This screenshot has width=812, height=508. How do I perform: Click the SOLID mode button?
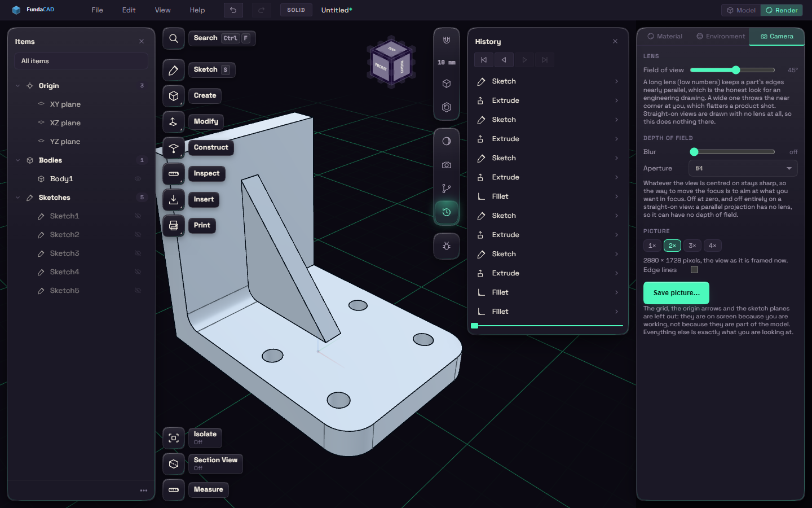point(296,10)
